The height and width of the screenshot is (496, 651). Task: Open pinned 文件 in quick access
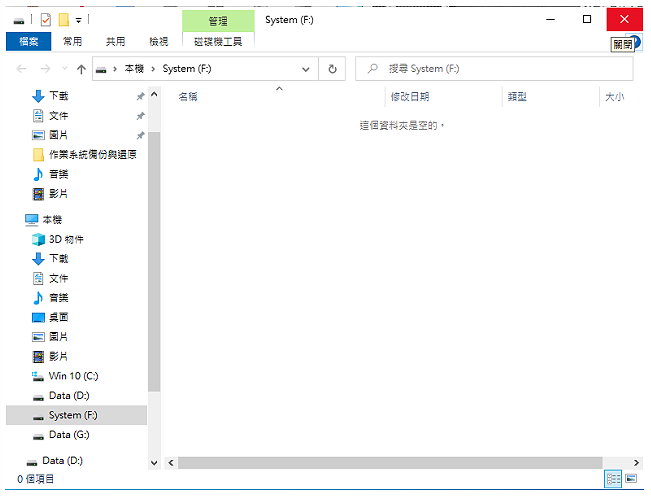point(59,115)
